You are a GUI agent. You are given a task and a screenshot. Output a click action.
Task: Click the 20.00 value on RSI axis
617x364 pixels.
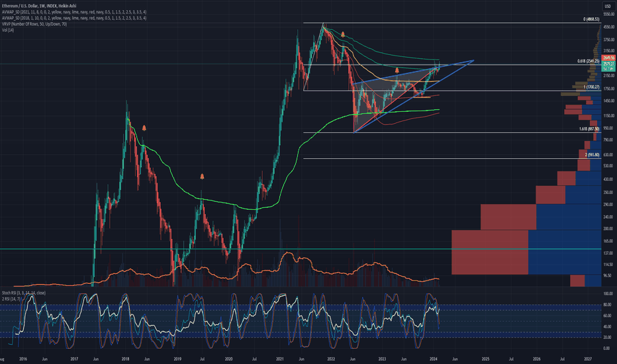click(608, 338)
